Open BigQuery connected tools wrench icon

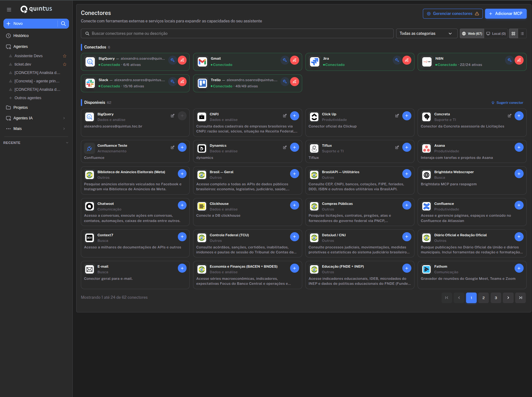click(x=173, y=60)
